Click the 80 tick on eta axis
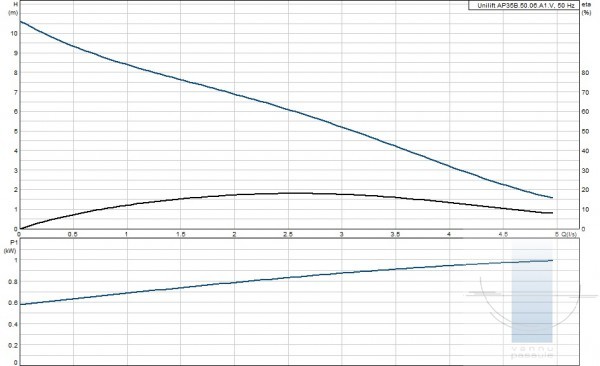This screenshot has height=366, width=600. (585, 73)
